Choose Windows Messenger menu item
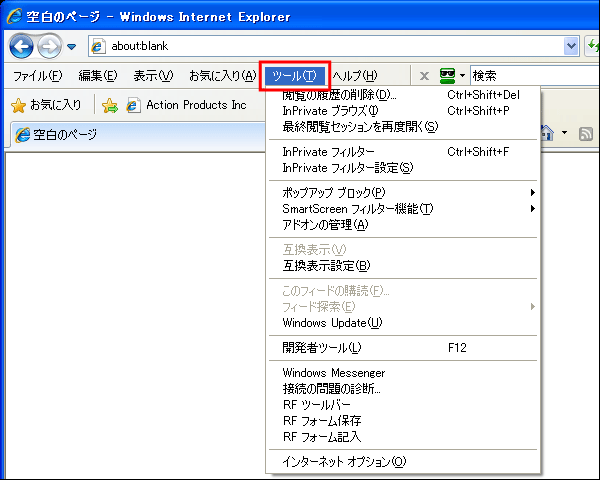This screenshot has width=600, height=480. pos(403,373)
